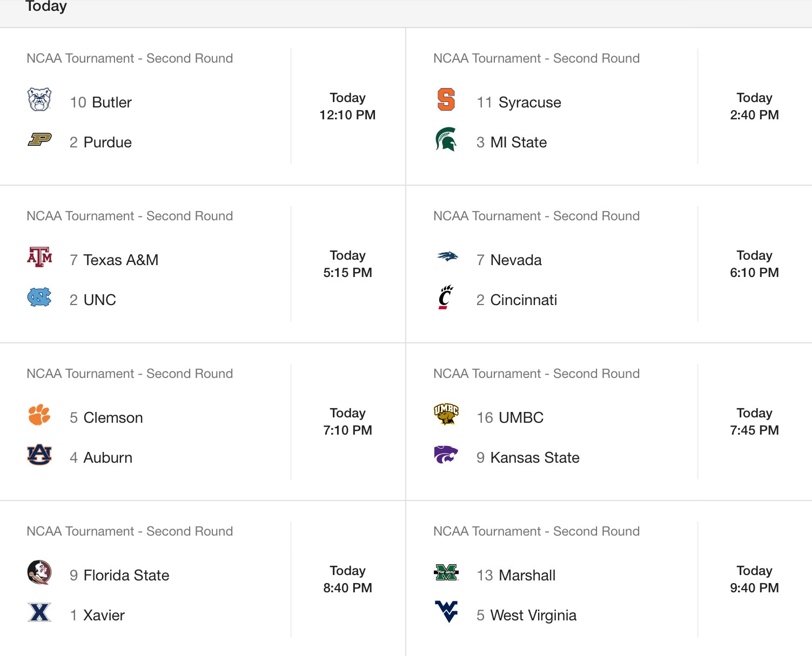Image resolution: width=812 pixels, height=656 pixels.
Task: Click the Butler bulldog logo
Action: [39, 99]
